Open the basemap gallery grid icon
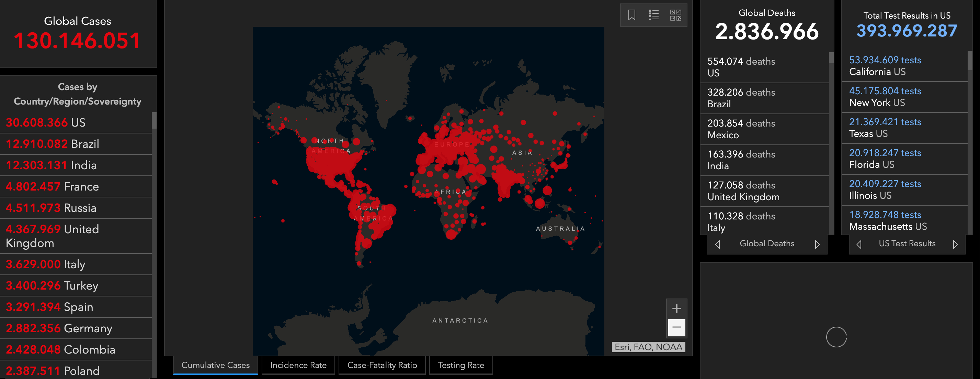 click(x=675, y=15)
